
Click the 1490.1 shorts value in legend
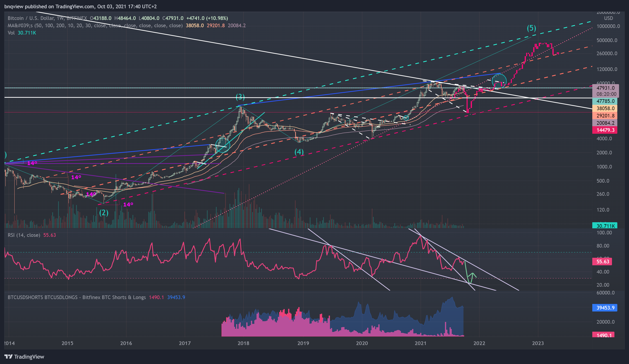pyautogui.click(x=157, y=297)
